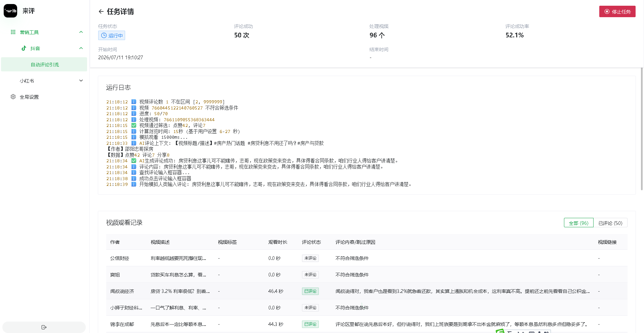Image resolution: width=644 pixels, height=333 pixels.
Task: Click the 52.1% success rate value
Action: tap(515, 35)
